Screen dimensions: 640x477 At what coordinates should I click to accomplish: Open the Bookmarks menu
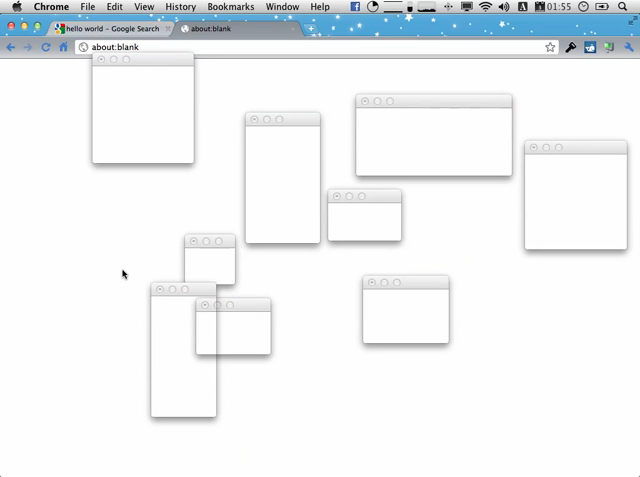230,7
